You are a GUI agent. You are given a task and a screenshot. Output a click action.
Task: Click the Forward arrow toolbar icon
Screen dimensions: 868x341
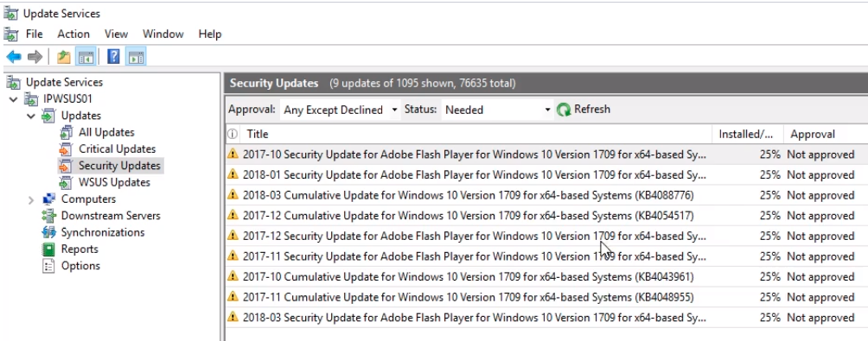35,56
